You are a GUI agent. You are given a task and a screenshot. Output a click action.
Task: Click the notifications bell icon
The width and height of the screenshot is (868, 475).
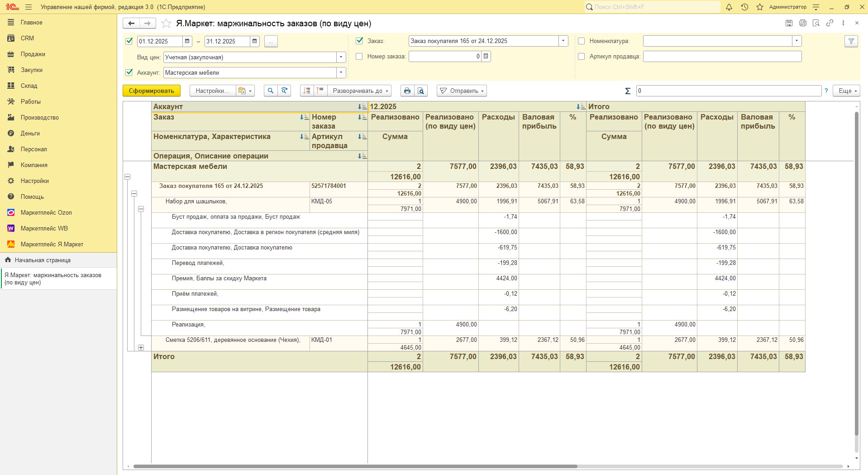point(729,7)
